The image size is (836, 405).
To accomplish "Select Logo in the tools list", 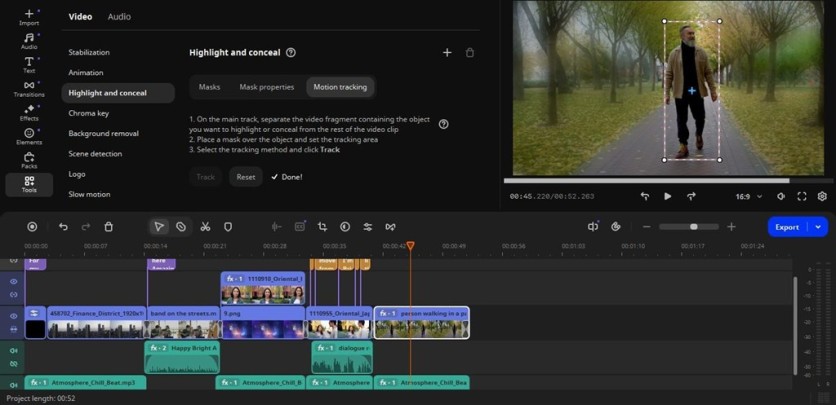I will (77, 174).
